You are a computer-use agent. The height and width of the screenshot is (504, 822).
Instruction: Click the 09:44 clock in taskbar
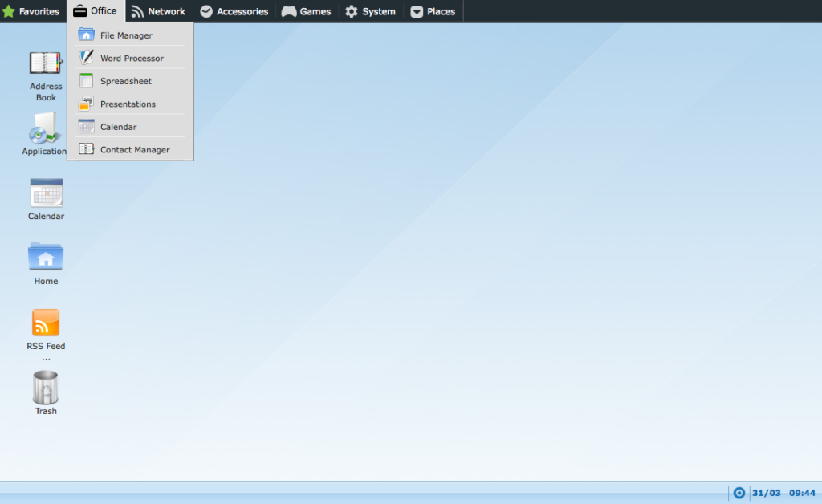(802, 493)
